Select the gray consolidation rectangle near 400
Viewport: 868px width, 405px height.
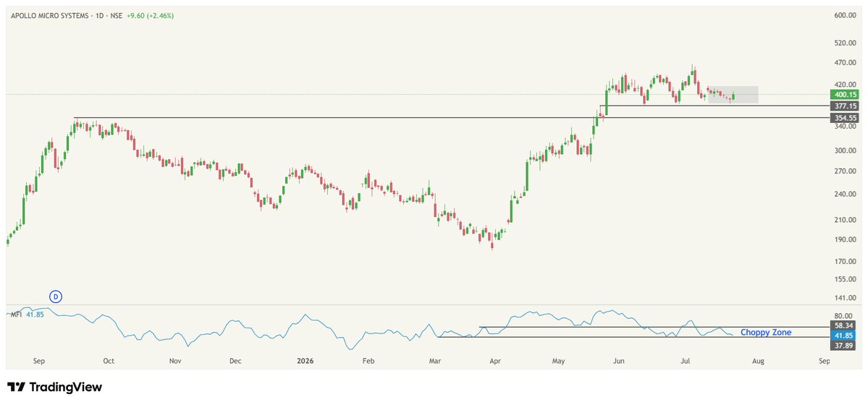click(x=733, y=95)
